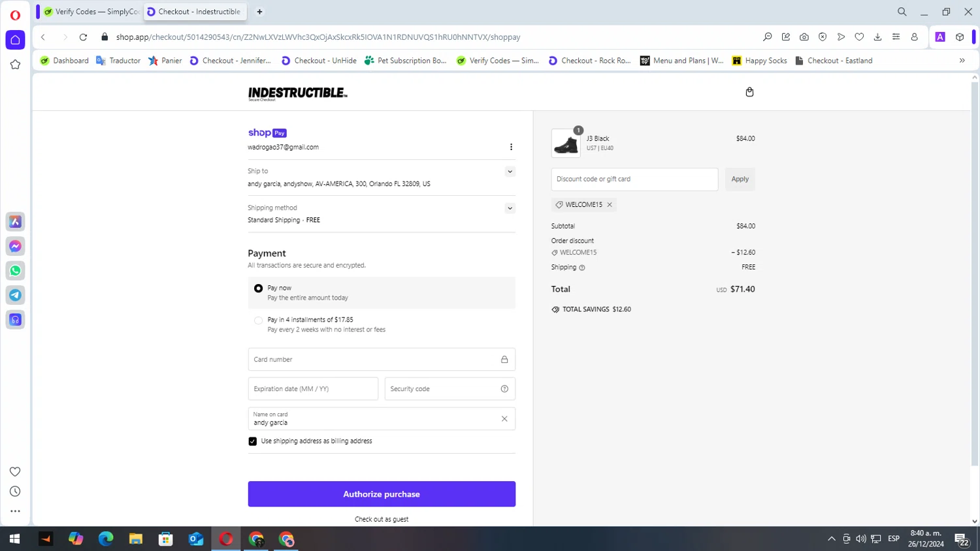Open sidebar more options dots
Screen dimensions: 980x551
coord(15,511)
